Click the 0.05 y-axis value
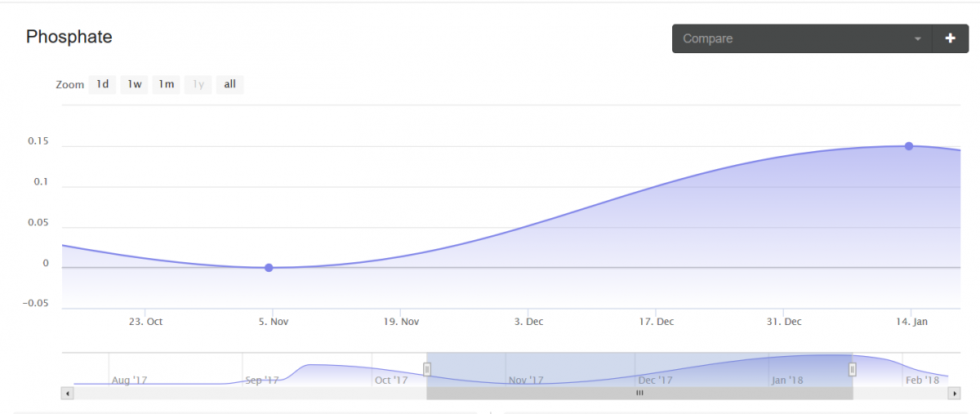Viewport: 980px width, 414px height. 38,222
